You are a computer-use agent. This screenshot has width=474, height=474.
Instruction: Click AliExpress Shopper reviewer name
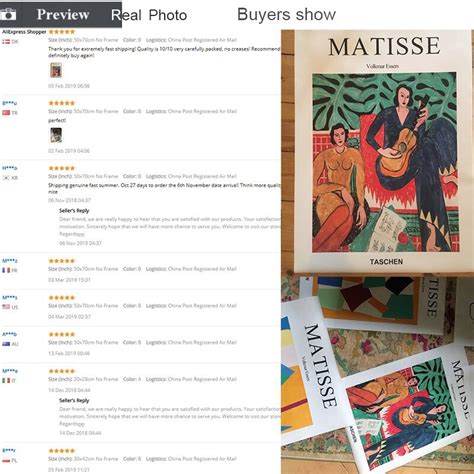24,32
